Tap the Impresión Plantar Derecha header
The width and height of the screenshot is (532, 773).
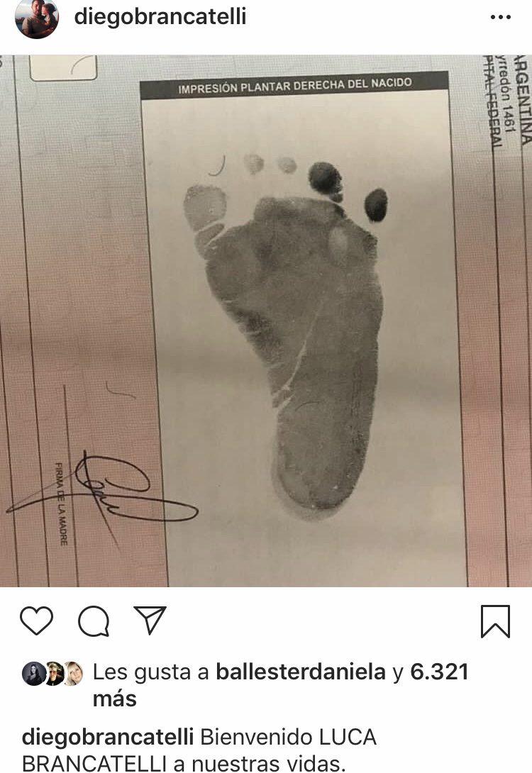tap(294, 86)
